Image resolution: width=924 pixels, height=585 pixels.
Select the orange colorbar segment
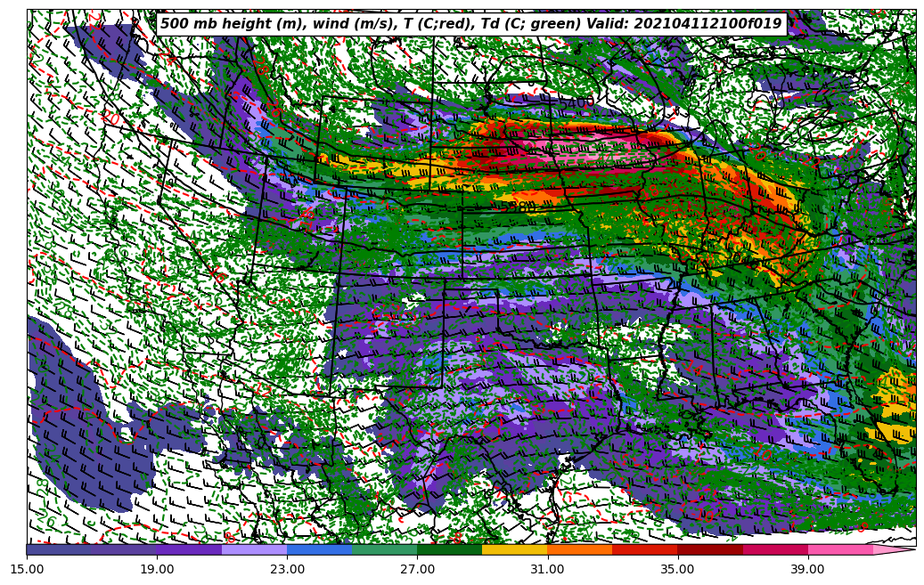pyautogui.click(x=580, y=549)
